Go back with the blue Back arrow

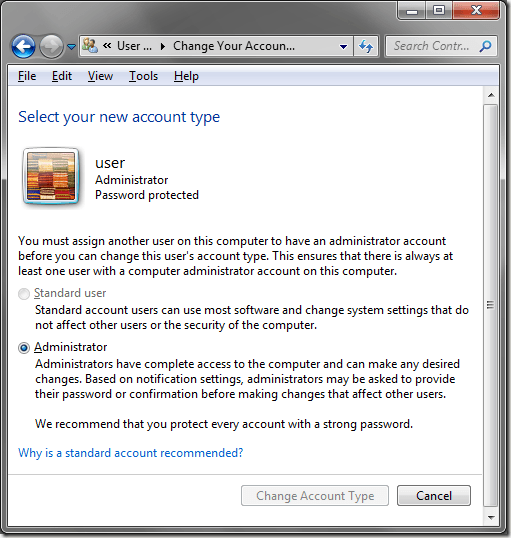coord(23,46)
